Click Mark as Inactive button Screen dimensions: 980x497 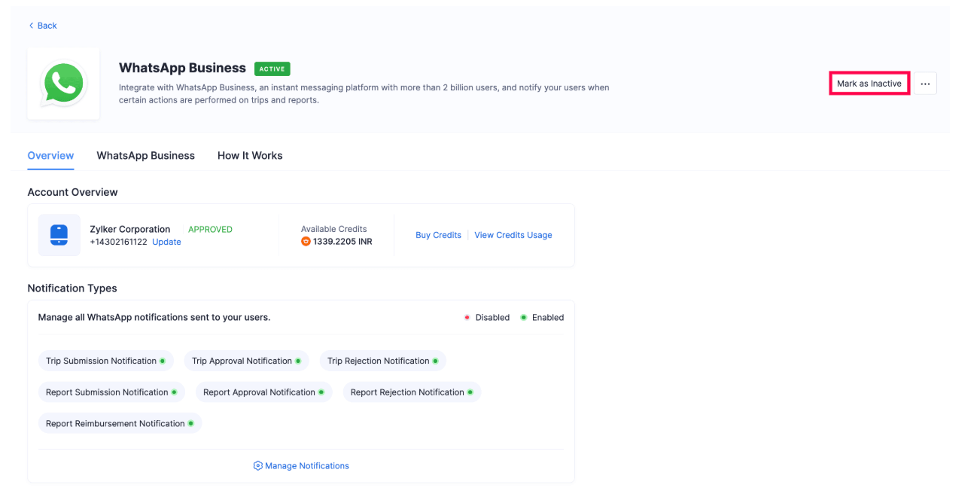point(869,84)
